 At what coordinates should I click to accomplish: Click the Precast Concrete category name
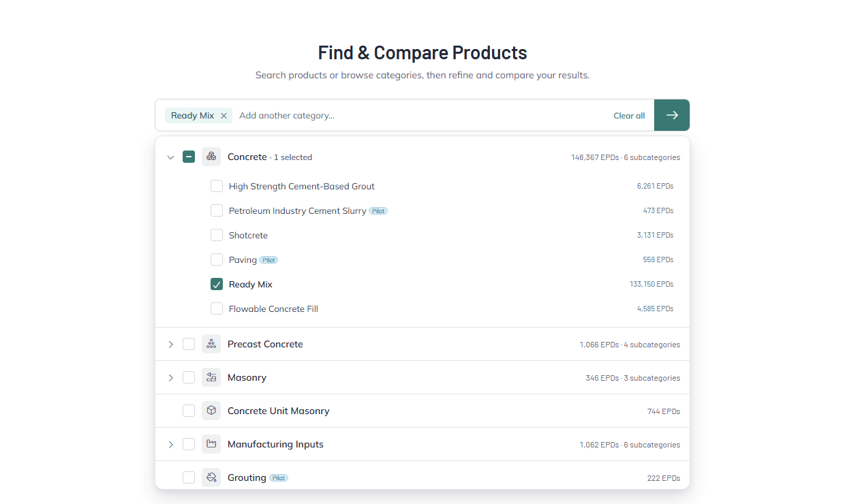[265, 344]
